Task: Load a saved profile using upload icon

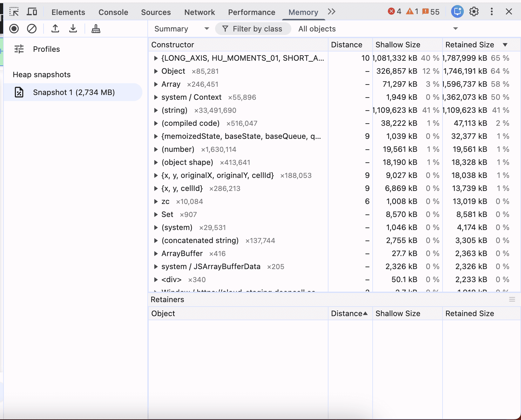Action: pos(55,29)
